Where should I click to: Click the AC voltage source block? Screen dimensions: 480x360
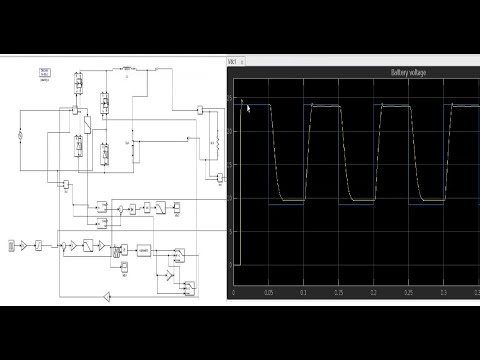20,135
